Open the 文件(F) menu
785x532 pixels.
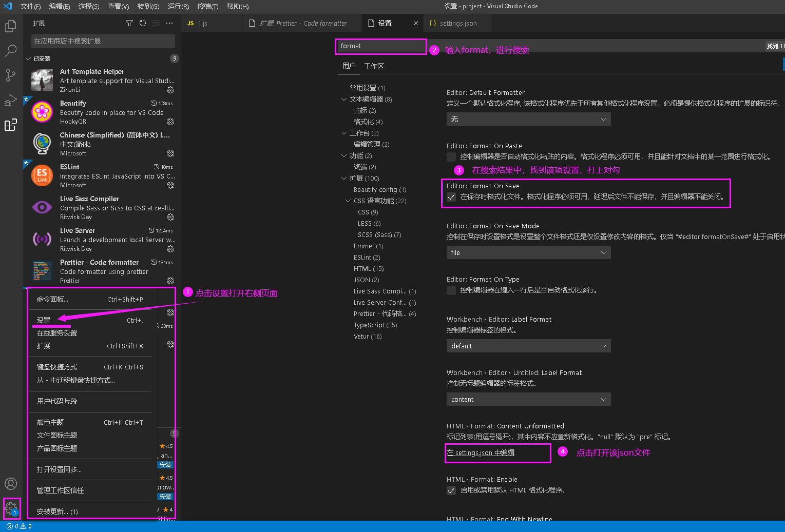(30, 6)
